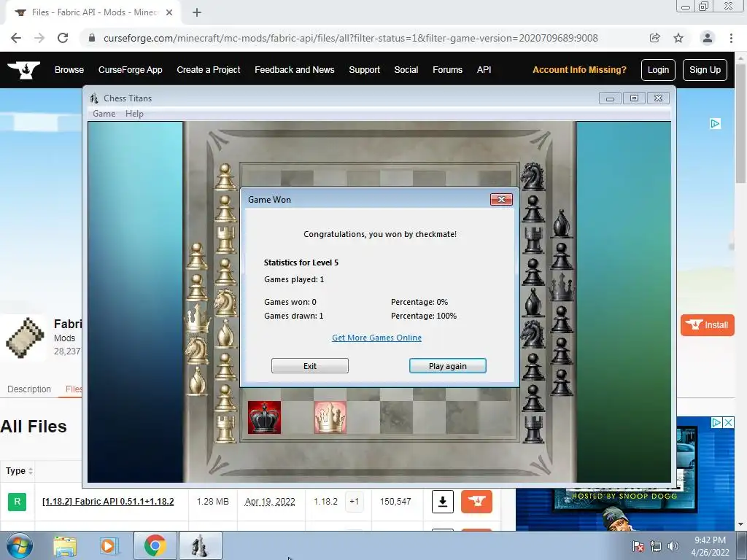Open Windows Explorer from the taskbar
Screen dimensions: 747x560
point(65,545)
